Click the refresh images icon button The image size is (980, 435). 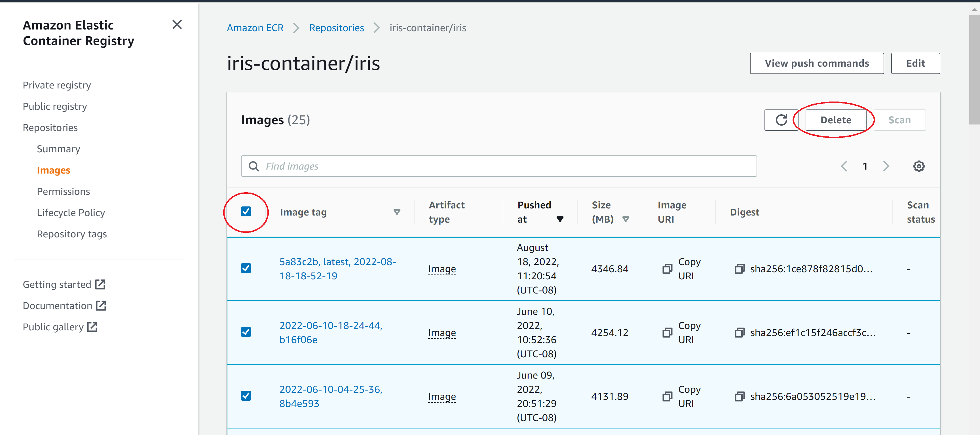coord(781,120)
